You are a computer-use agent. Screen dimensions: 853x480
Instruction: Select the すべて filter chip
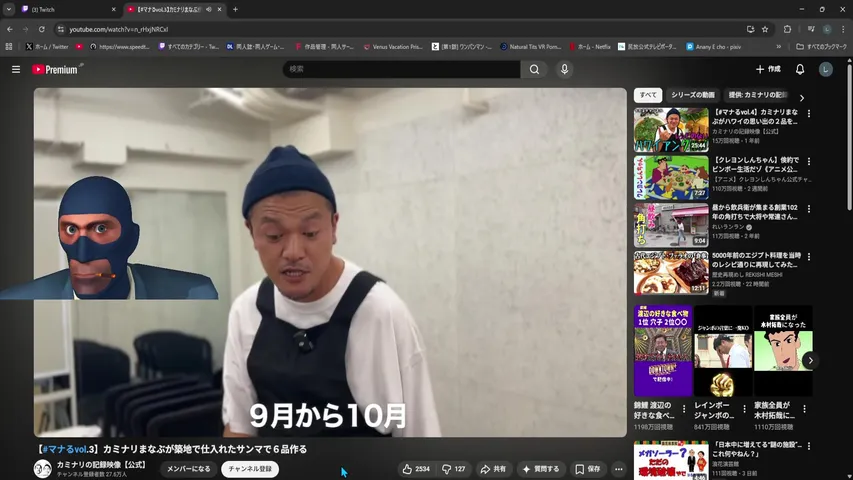point(648,95)
